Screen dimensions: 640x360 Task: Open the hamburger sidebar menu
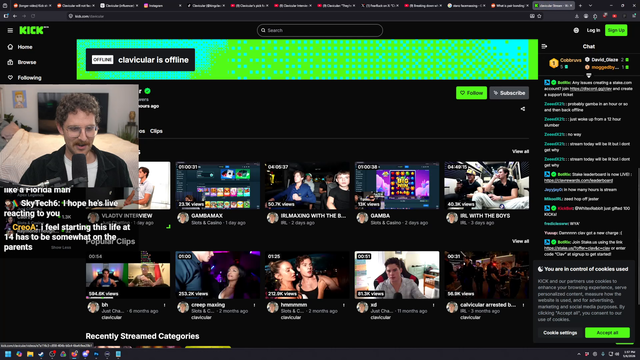(10, 31)
